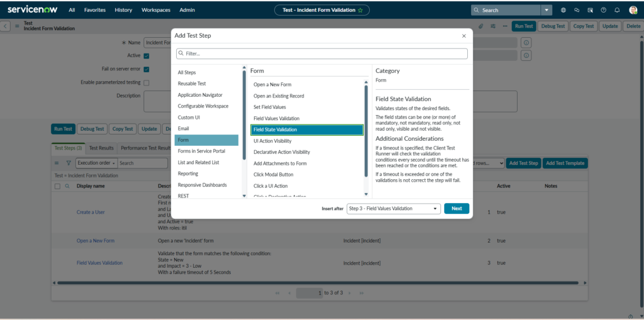
Task: Open the chat conversations icon
Action: click(x=576, y=10)
